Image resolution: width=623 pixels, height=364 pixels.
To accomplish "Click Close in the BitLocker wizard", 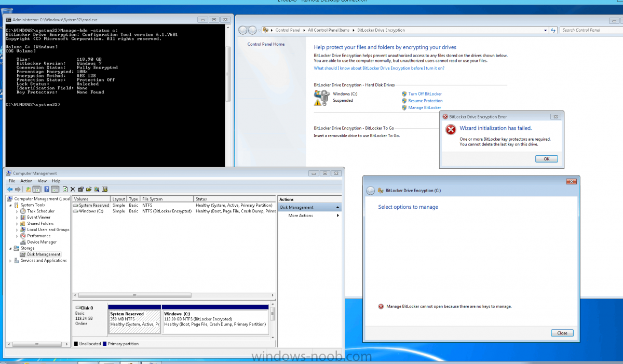I will coord(562,333).
